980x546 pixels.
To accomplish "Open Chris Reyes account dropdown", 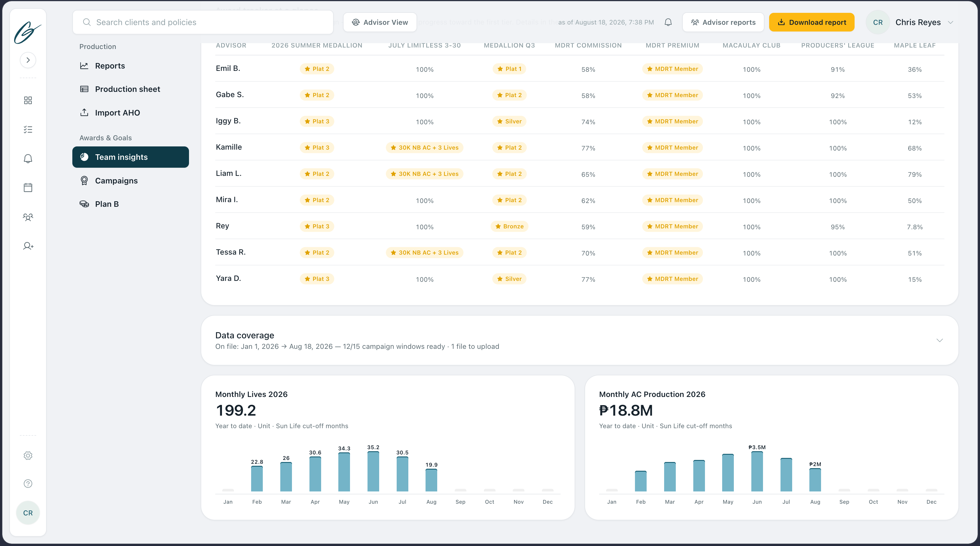I will point(910,22).
